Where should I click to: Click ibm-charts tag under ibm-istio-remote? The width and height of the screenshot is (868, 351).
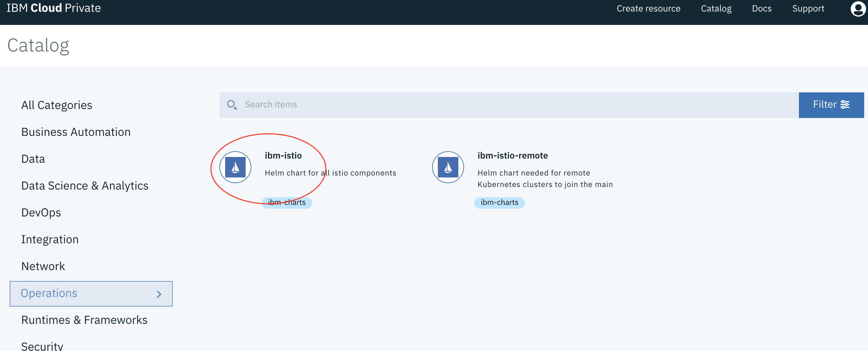(x=499, y=202)
